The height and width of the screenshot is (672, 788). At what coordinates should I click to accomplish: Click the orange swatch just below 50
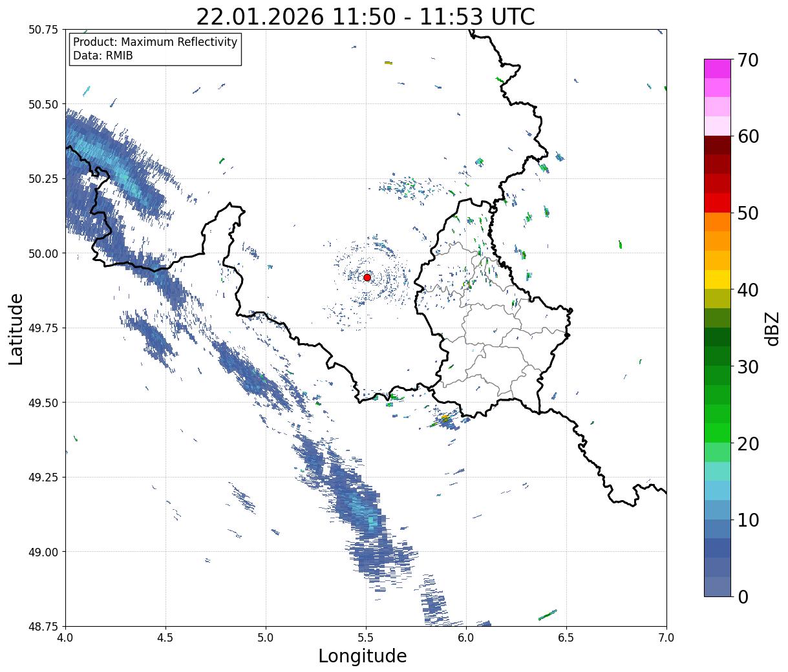(718, 222)
